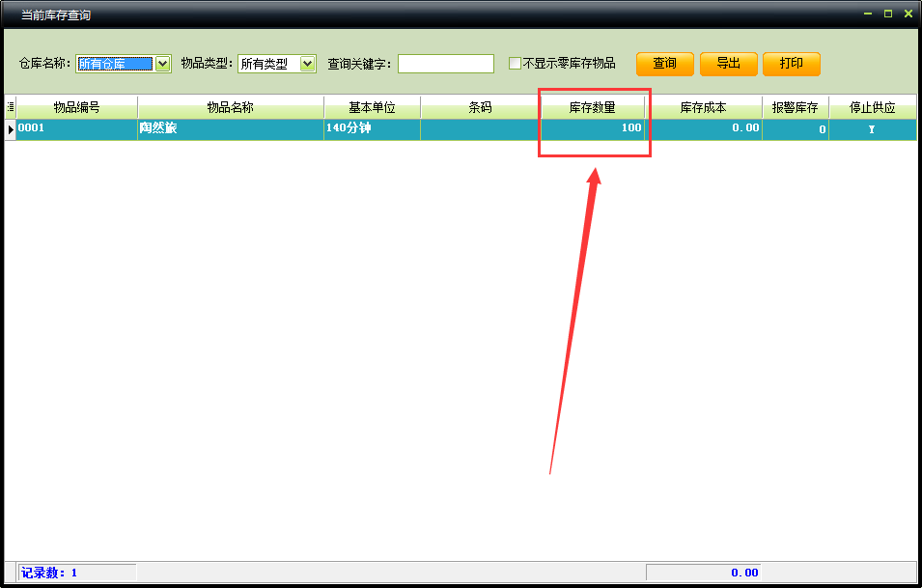Click the 导出 export button
Viewport: 922px width, 588px height.
coord(729,64)
